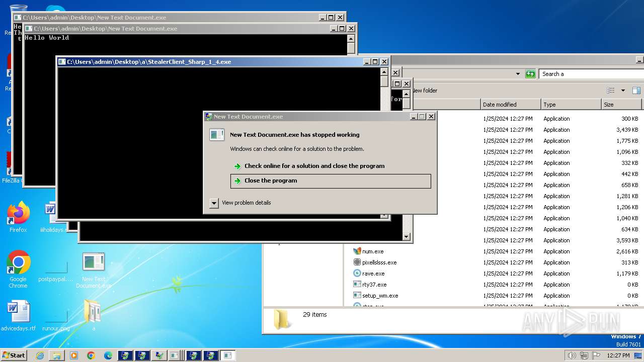644x362 pixels.
Task: Open Firefox desktop shortcut
Action: (x=18, y=217)
